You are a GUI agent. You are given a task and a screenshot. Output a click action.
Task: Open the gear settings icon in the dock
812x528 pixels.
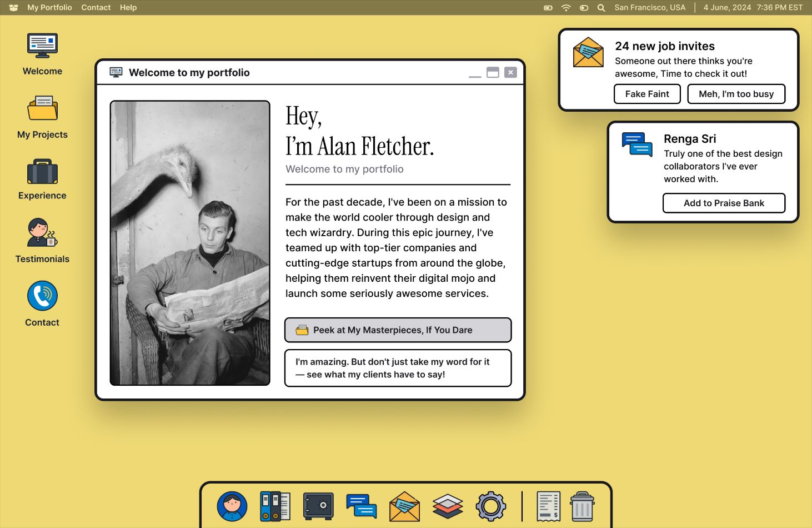[x=491, y=506]
